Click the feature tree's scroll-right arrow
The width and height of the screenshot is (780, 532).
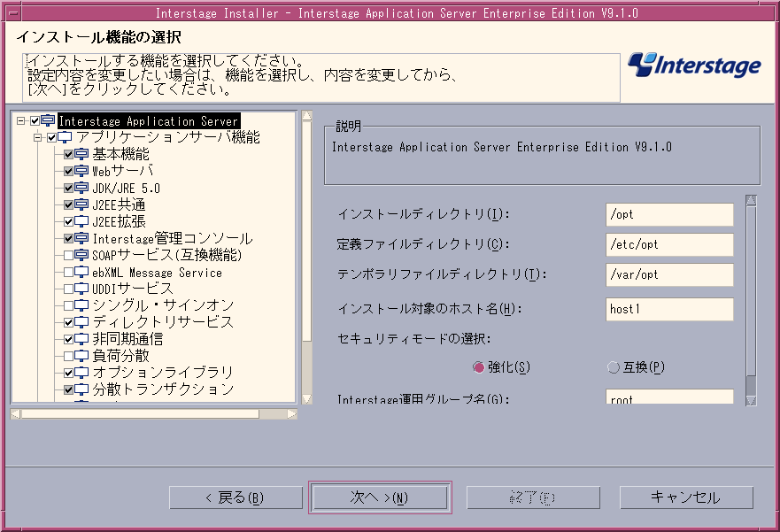click(x=292, y=414)
